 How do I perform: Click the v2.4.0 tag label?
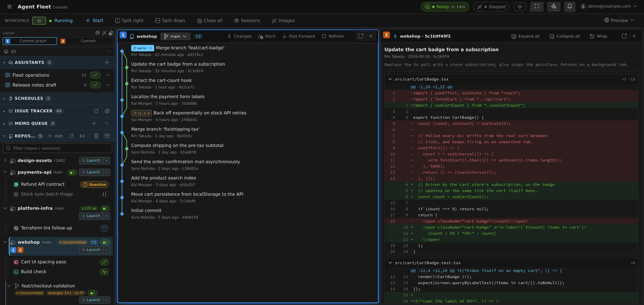pos(142,113)
